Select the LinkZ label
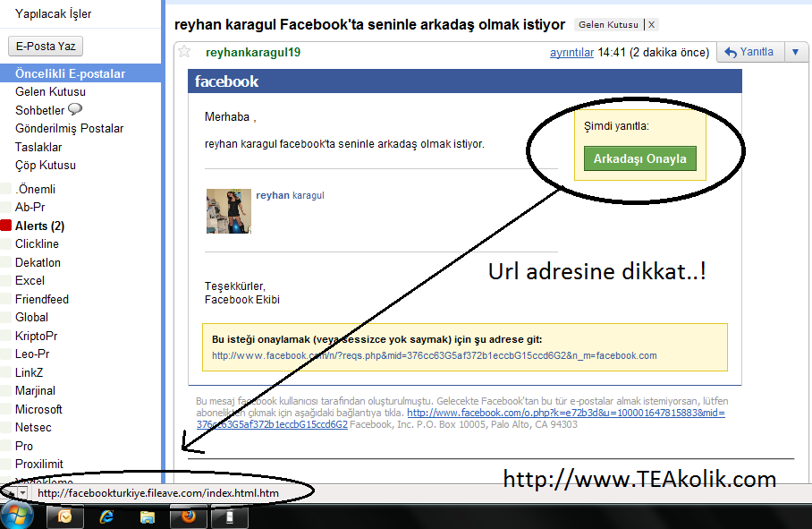This screenshot has height=529, width=812. coord(29,373)
